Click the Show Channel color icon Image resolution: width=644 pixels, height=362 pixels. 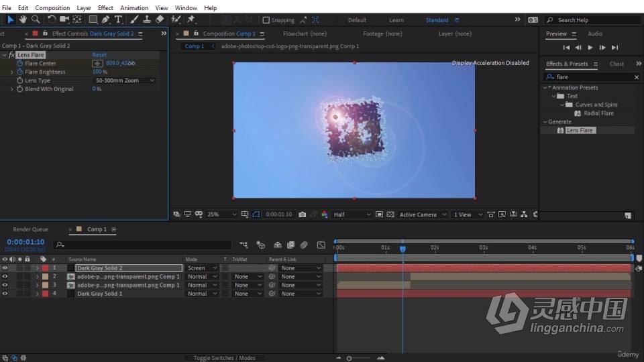(325, 215)
